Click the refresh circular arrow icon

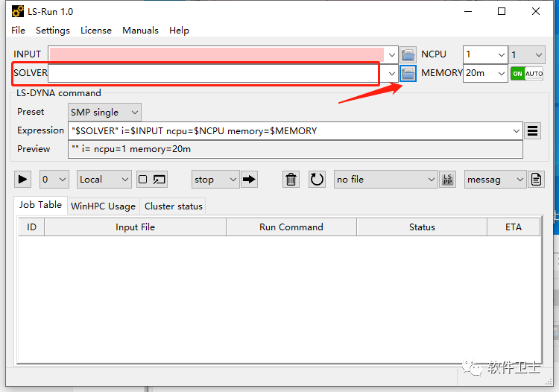pyautogui.click(x=317, y=180)
